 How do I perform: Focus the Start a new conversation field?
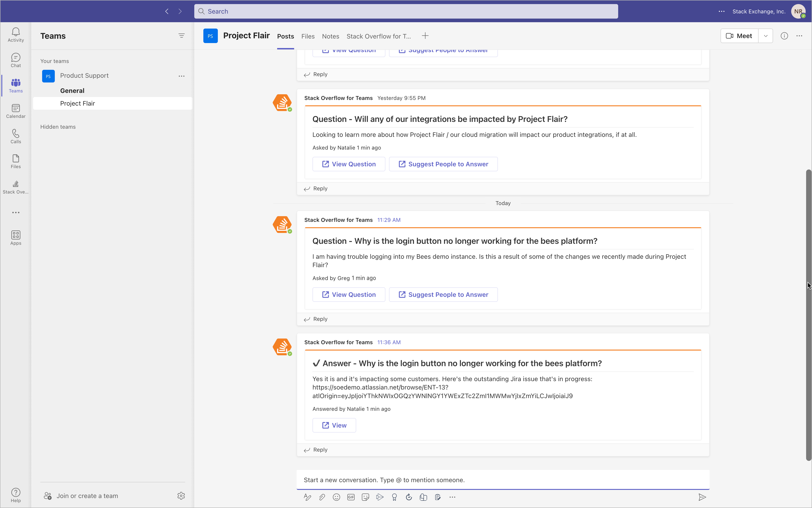tap(503, 480)
